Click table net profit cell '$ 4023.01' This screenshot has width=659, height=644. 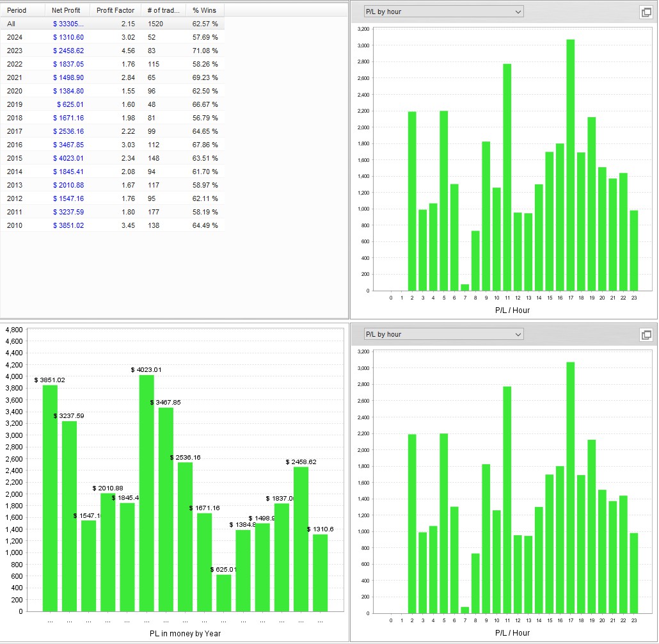coord(68,159)
